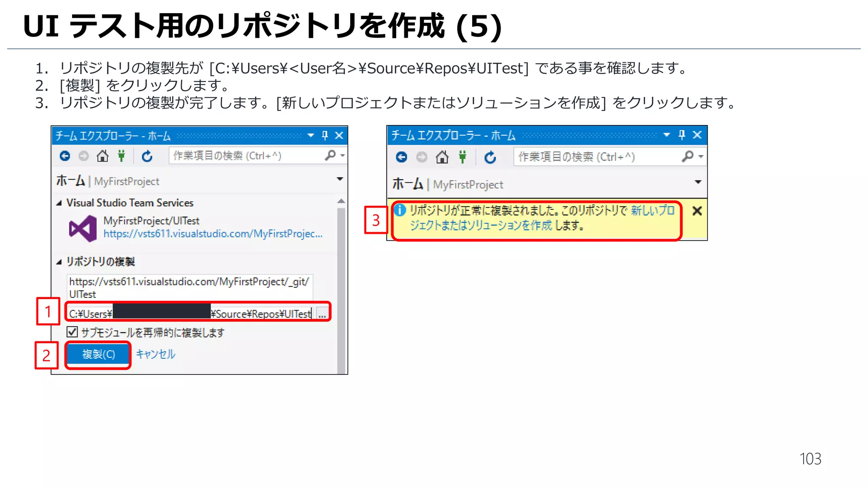Click search magnifier in left Team Explorer
Image resolution: width=868 pixels, height=488 pixels.
[x=330, y=155]
